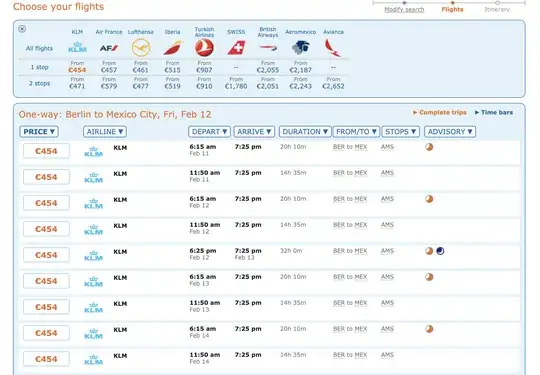Viewport: 540px width, 375px height.
Task: Click 14h 35m duration in Feb 13 row
Action: [293, 303]
